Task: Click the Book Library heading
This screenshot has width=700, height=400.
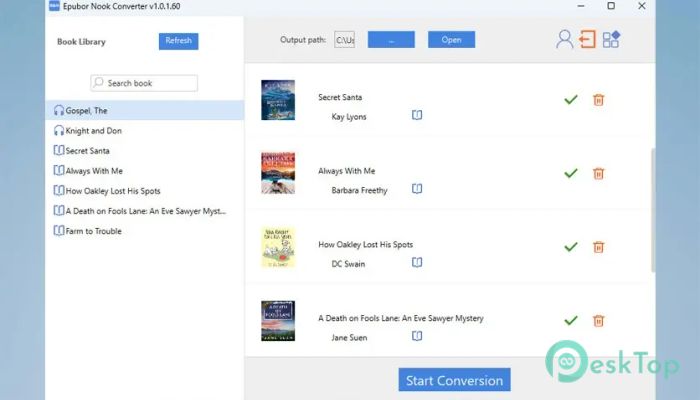Action: [81, 42]
